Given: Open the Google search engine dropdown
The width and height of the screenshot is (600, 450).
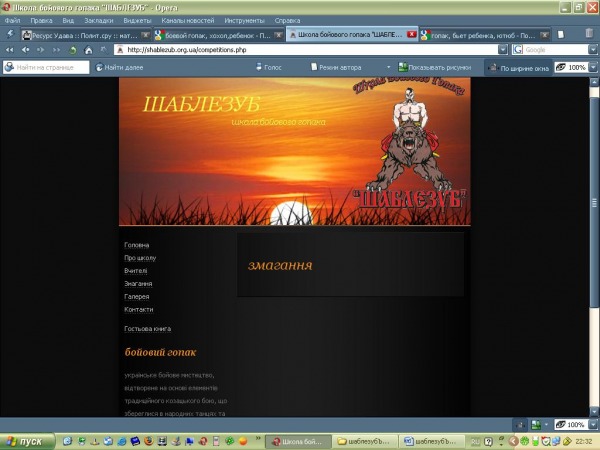Looking at the screenshot, I should pos(518,49).
